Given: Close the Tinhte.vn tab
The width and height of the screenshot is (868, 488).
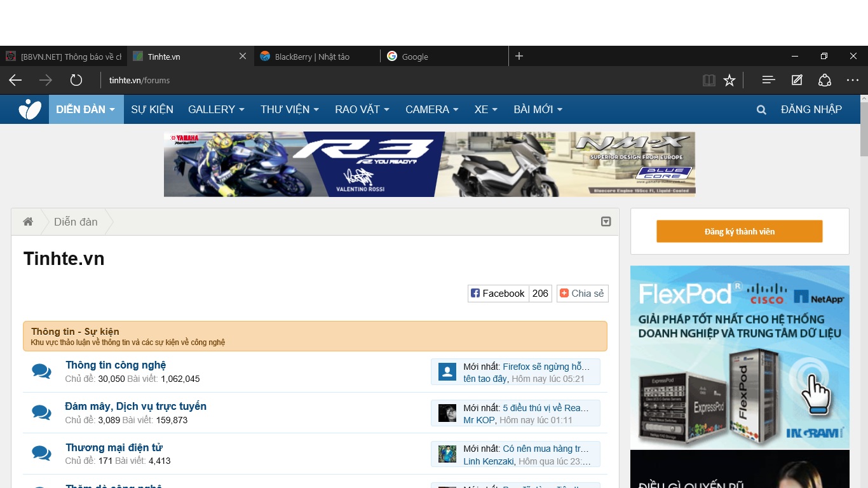Looking at the screenshot, I should click(243, 56).
